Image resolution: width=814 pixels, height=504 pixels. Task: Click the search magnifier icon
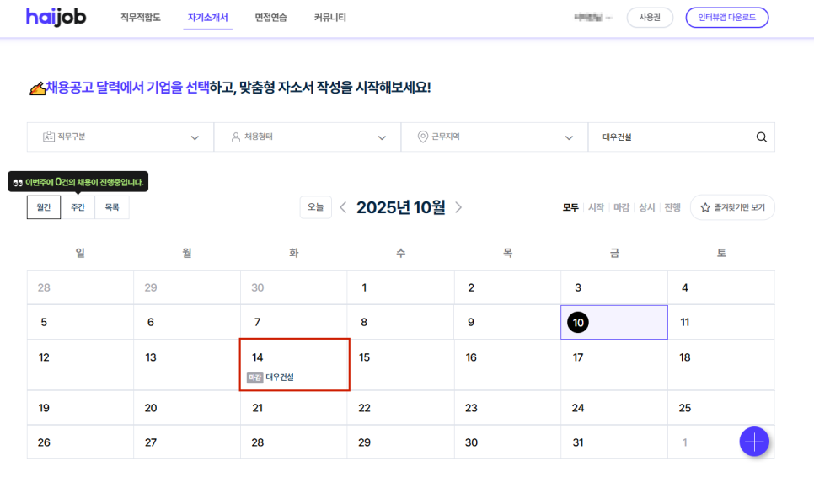click(761, 137)
